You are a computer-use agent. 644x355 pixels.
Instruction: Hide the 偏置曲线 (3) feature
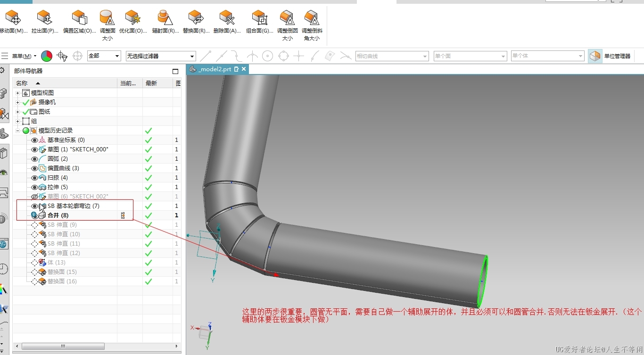pyautogui.click(x=34, y=168)
